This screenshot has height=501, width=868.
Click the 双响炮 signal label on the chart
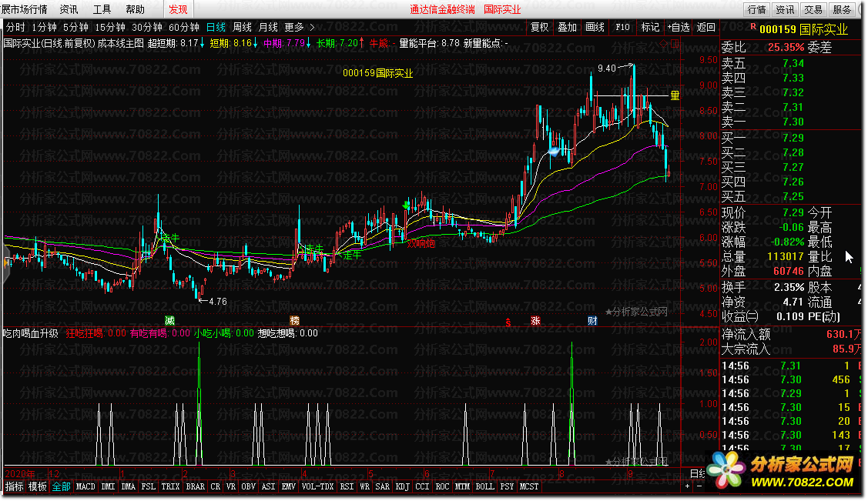(421, 243)
